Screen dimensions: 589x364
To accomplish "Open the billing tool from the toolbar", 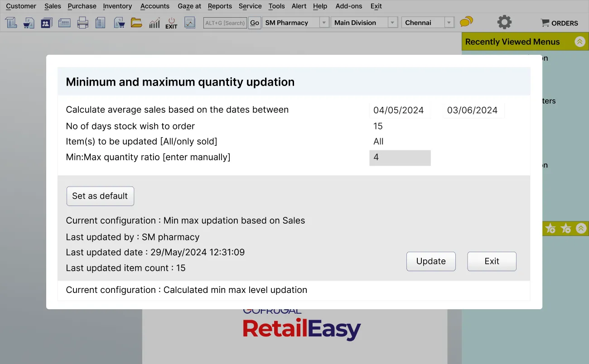I will coord(11,22).
